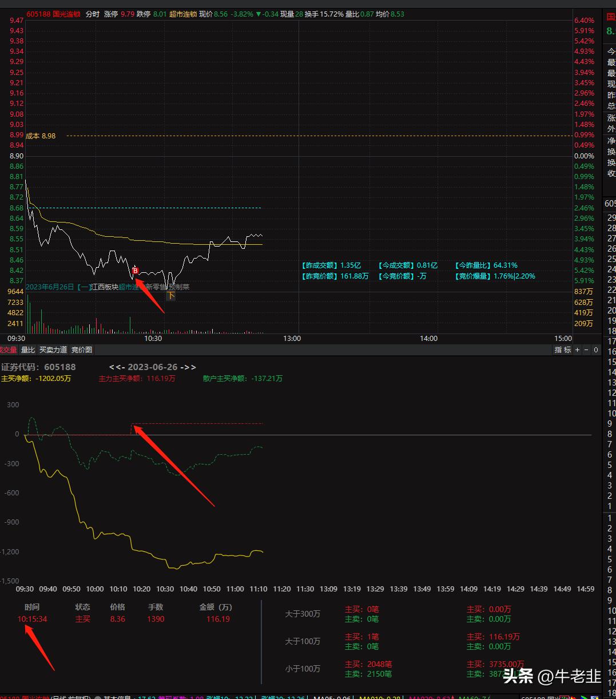Click the minus button beside 指标
The width and height of the screenshot is (616, 699).
[x=586, y=349]
